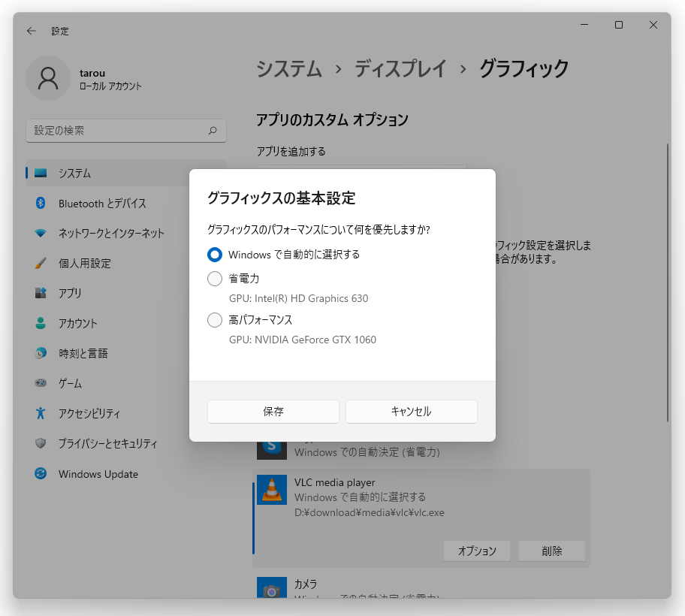685x616 pixels.
Task: Click the 個人用設定 paintbrush icon
Action: (41, 263)
